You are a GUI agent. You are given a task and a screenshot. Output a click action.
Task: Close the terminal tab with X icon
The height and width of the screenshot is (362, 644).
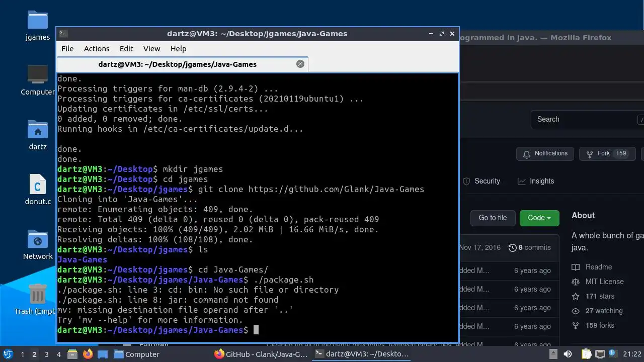(300, 64)
